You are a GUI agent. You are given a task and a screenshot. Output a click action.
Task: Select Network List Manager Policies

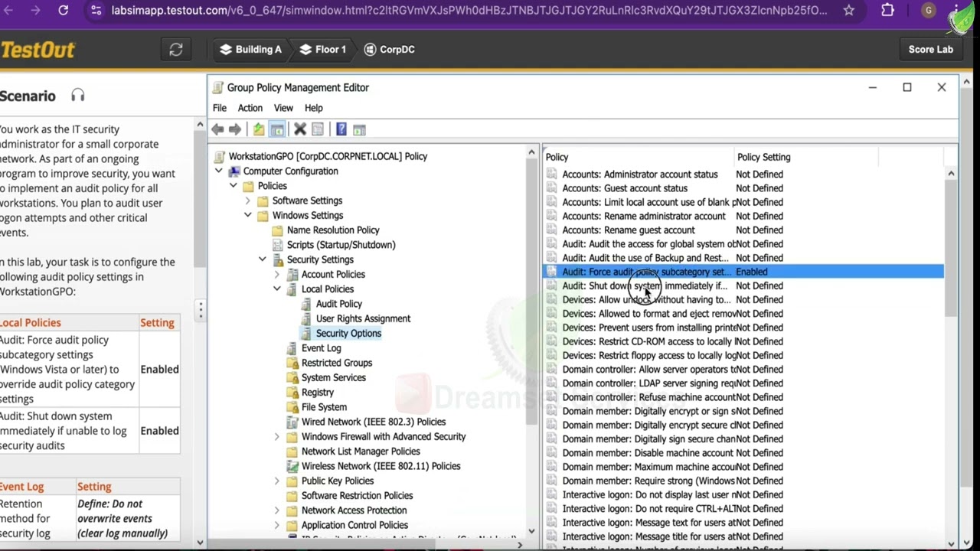click(x=361, y=452)
